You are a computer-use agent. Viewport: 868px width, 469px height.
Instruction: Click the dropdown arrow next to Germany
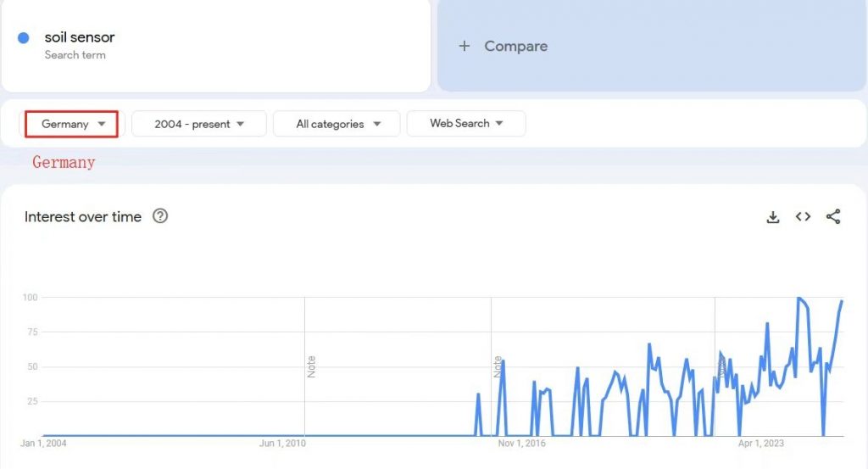pos(102,124)
